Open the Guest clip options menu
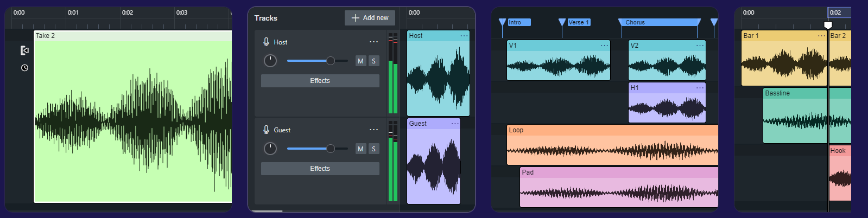This screenshot has width=868, height=218. tap(455, 124)
